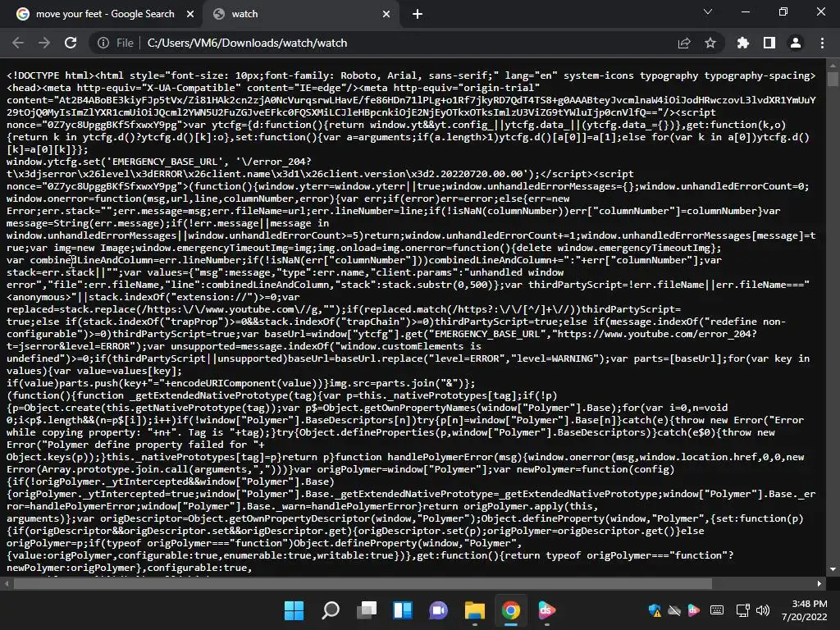Click the ds icon in system tray

(694, 610)
